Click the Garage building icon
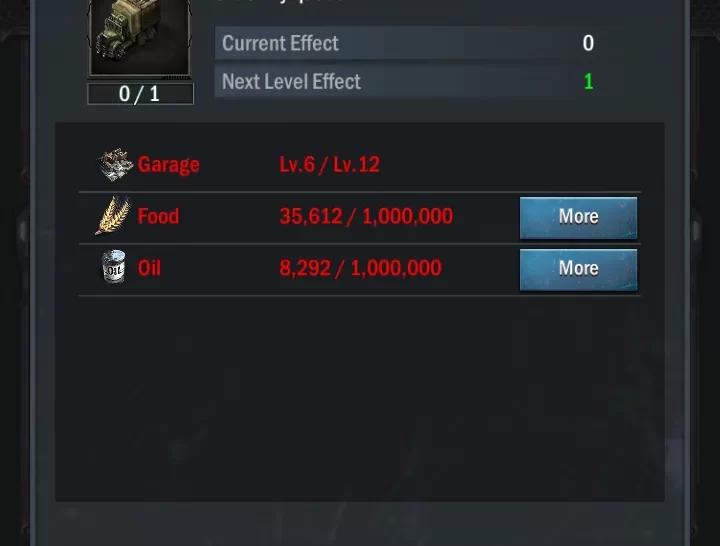The width and height of the screenshot is (720, 546). (x=115, y=164)
